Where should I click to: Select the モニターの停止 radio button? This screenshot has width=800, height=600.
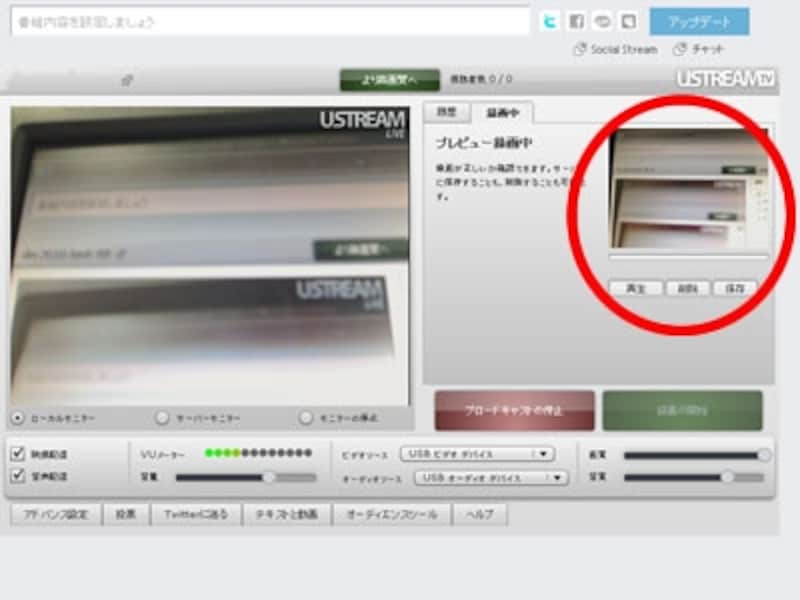coord(306,418)
